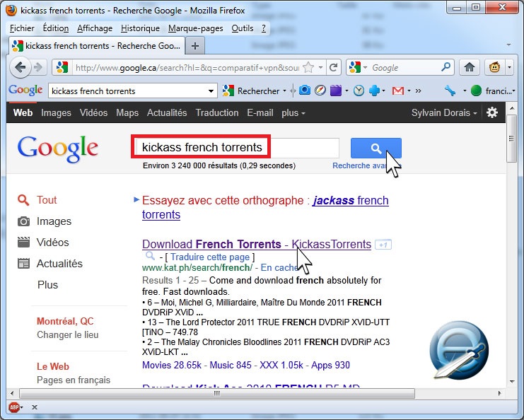The height and width of the screenshot is (420, 524).
Task: Click the Greasemonkey monkey icon
Action: 494,67
